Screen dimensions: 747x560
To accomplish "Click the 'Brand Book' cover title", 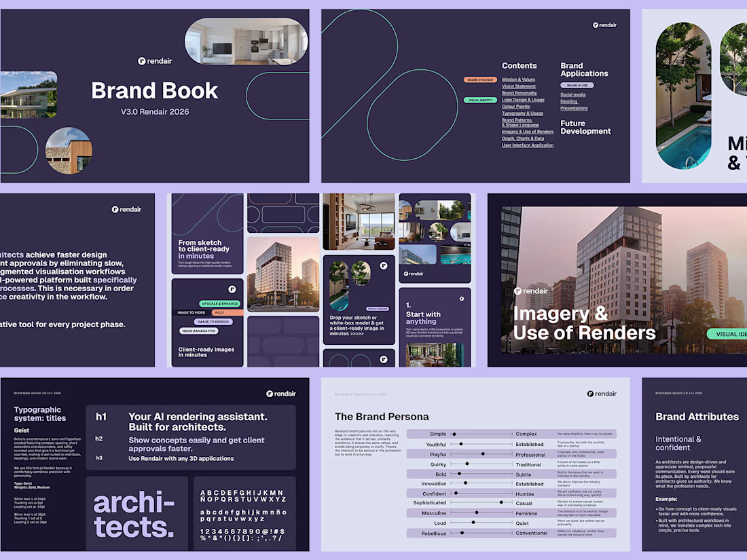I will pos(155,90).
